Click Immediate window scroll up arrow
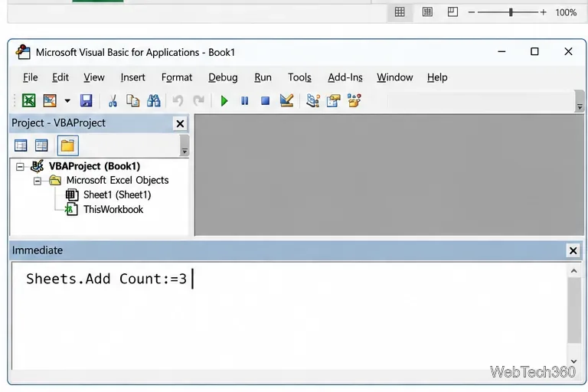This screenshot has height=392, width=588. pyautogui.click(x=573, y=270)
